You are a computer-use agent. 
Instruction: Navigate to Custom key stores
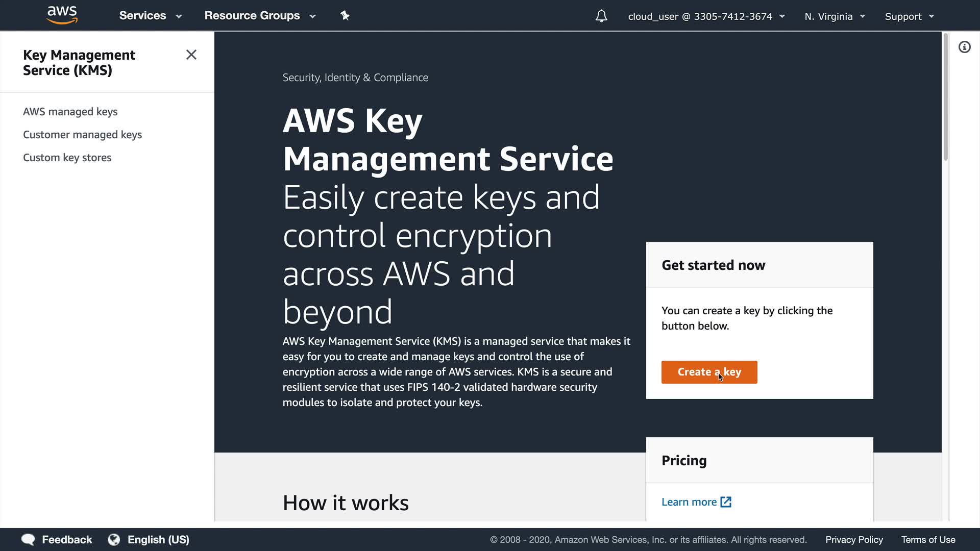pos(67,158)
